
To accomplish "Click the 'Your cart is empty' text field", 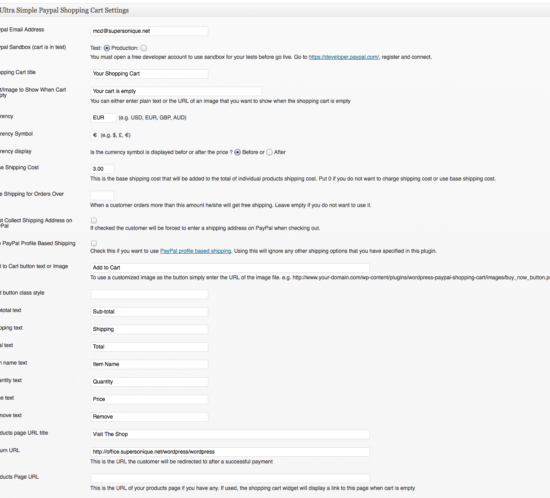I will coord(176,91).
